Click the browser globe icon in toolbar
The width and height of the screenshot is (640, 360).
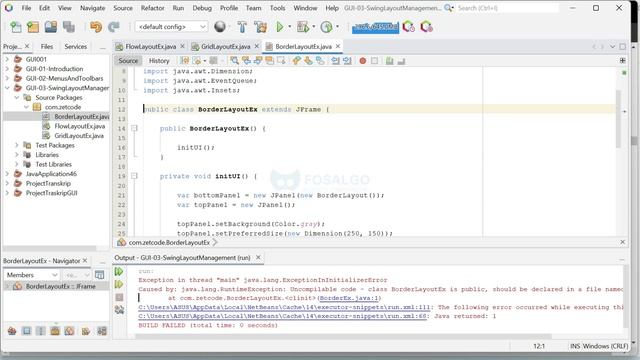(220, 27)
